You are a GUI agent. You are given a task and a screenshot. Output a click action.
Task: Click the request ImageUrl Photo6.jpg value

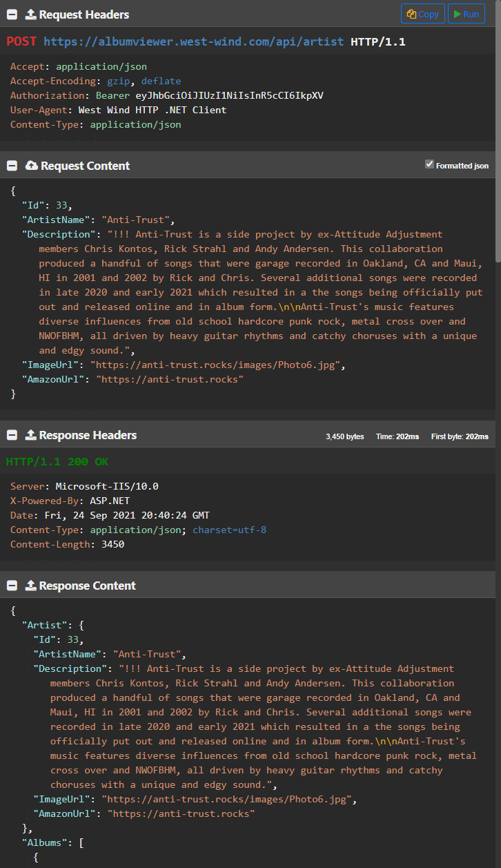(x=215, y=365)
